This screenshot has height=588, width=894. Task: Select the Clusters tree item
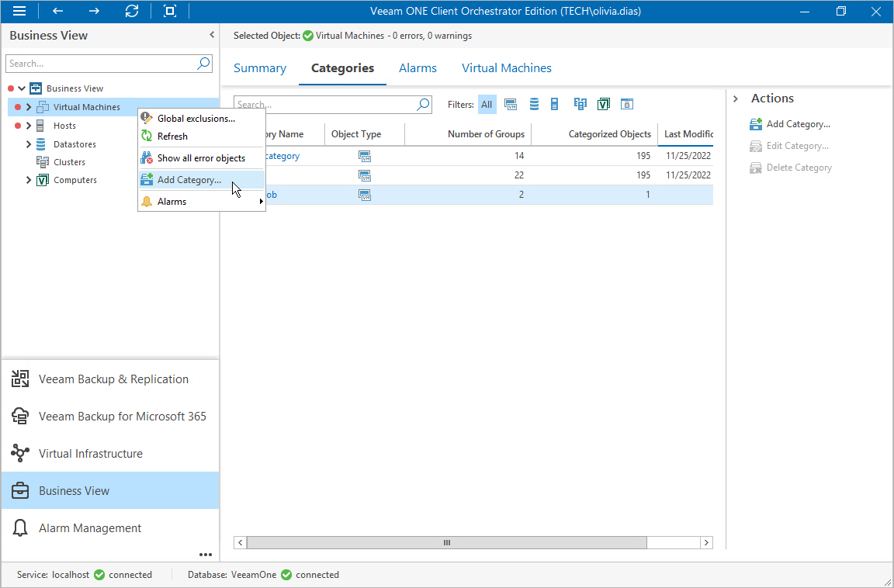click(69, 162)
